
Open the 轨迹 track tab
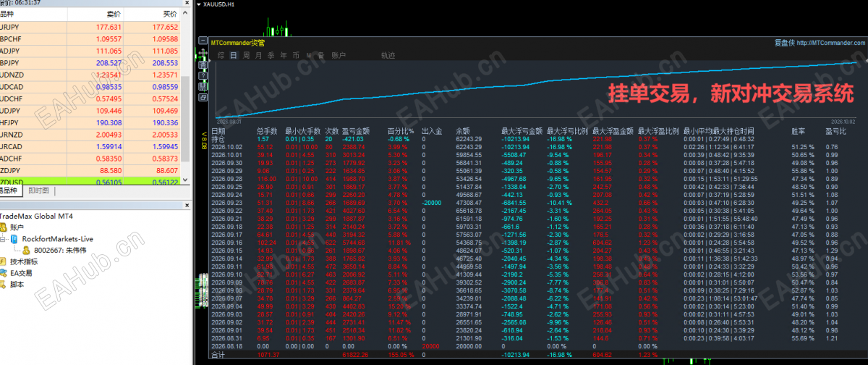point(388,55)
